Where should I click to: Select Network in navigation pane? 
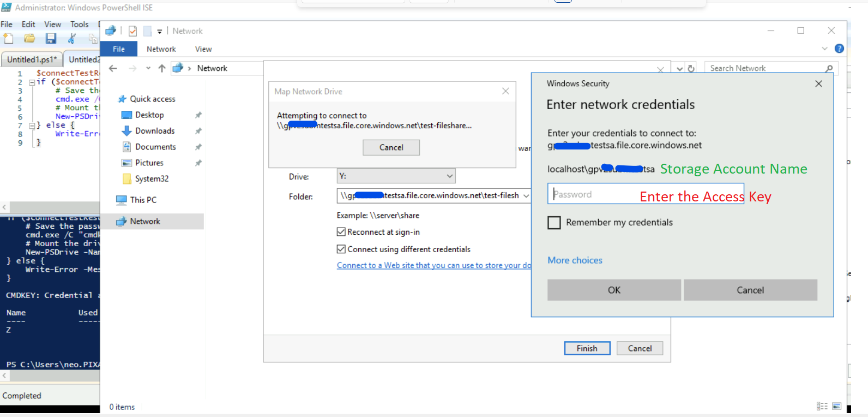click(x=152, y=221)
